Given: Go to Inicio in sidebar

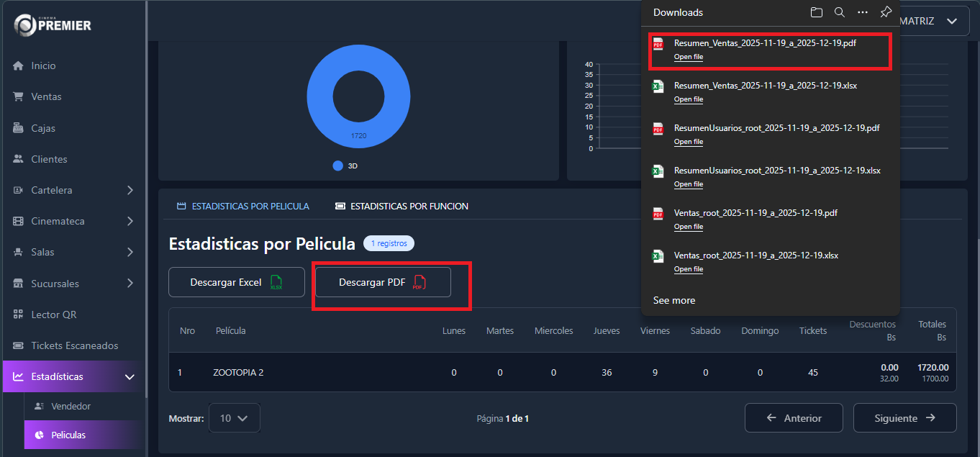Looking at the screenshot, I should [x=43, y=65].
